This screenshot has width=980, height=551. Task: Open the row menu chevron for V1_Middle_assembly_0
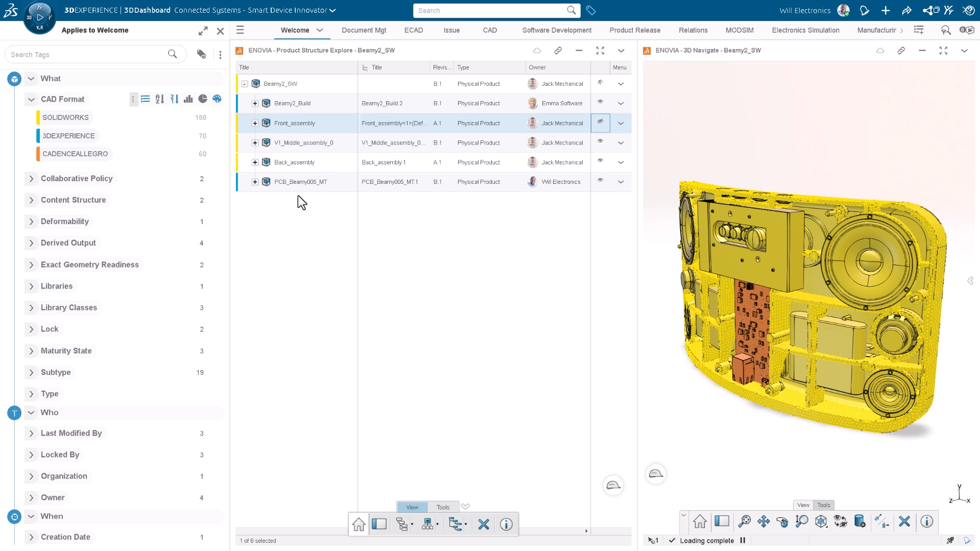620,143
